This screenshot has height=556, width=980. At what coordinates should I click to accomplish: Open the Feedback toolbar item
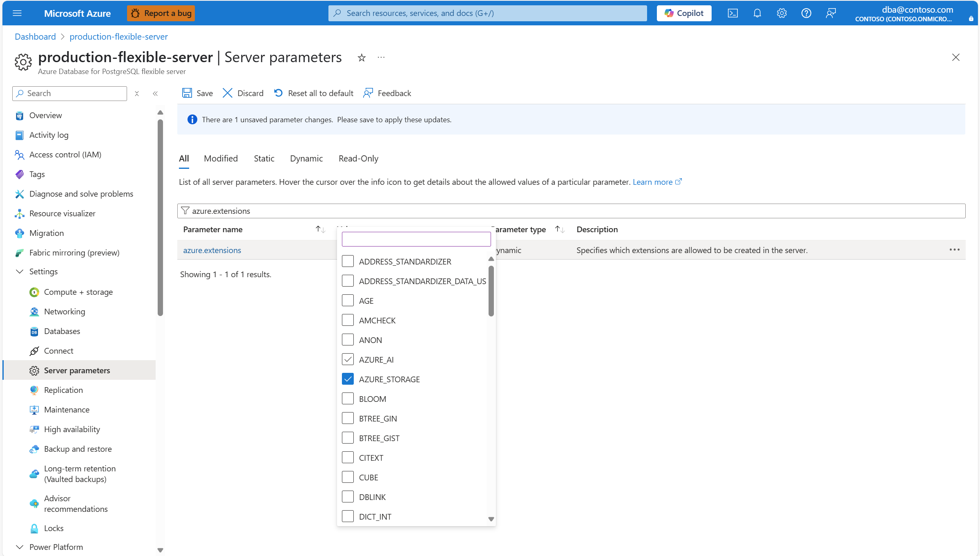tap(387, 93)
